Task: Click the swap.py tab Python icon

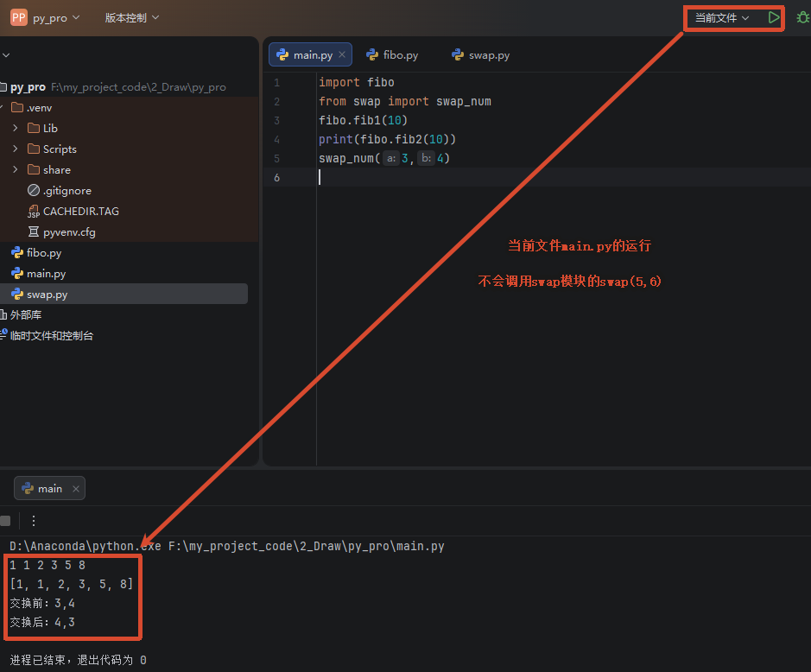Action: coord(458,54)
